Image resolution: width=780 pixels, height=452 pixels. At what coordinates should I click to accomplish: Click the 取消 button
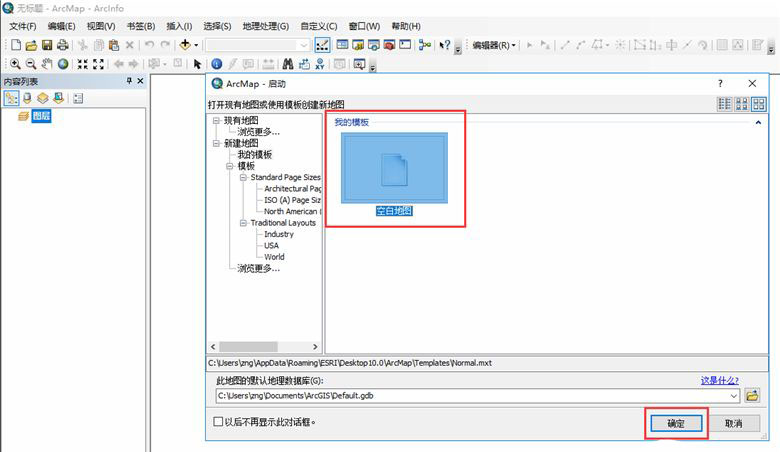click(x=734, y=424)
